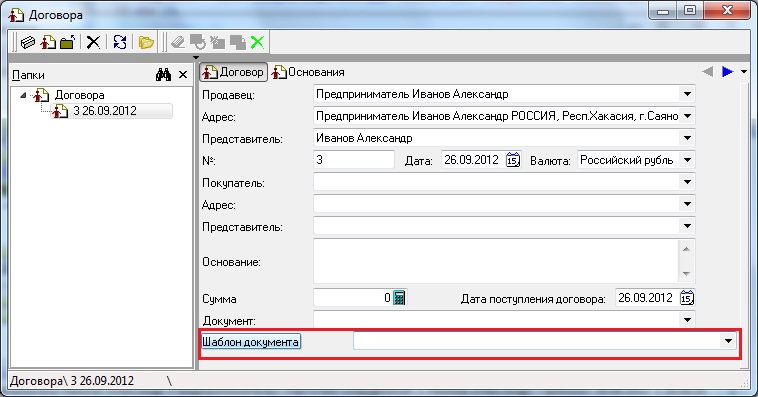This screenshot has width=758, height=397.
Task: Click the Папки panel header label
Action: [x=29, y=75]
